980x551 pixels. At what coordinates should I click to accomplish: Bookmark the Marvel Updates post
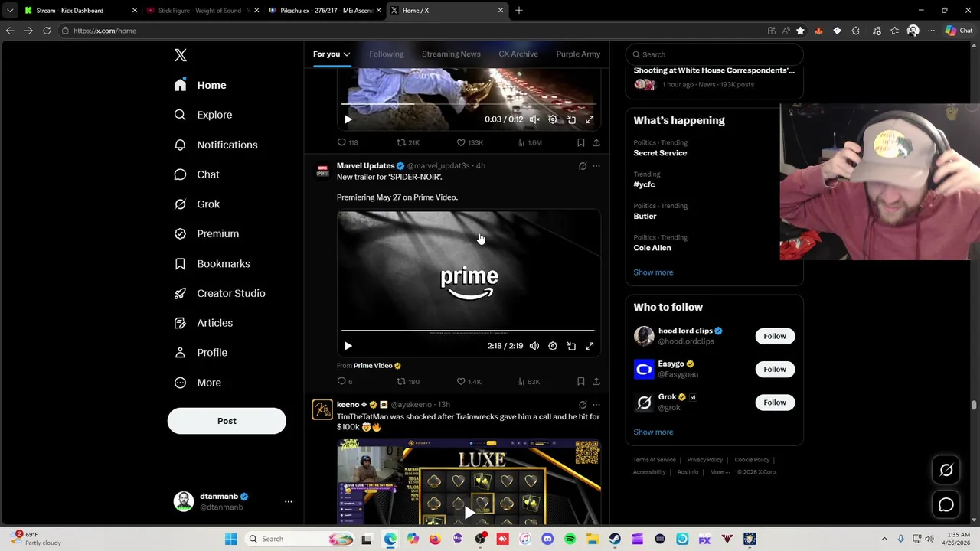pyautogui.click(x=581, y=381)
